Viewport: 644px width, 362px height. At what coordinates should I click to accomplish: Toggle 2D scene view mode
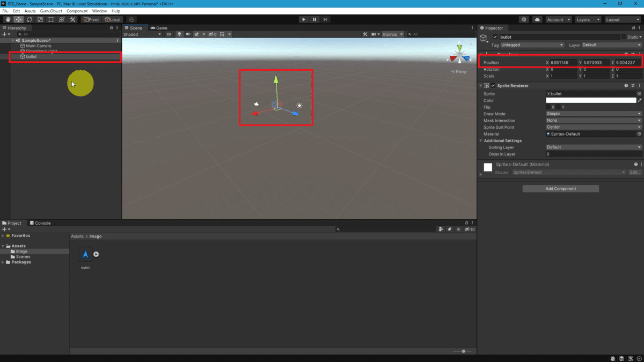169,34
